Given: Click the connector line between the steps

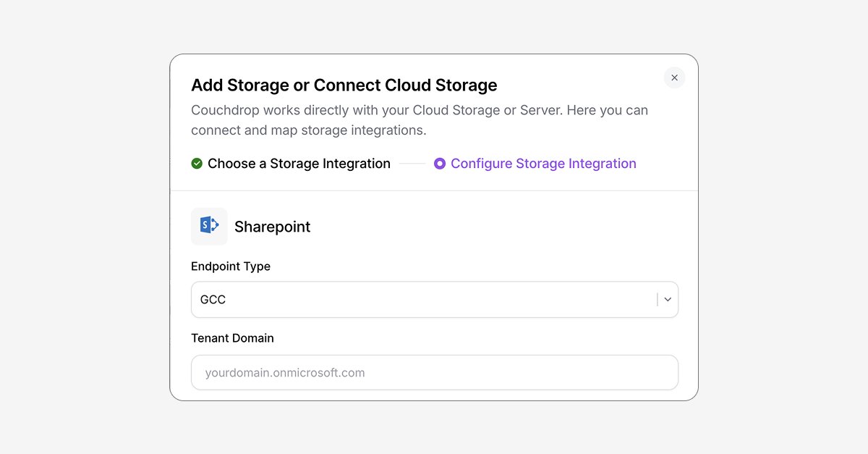Looking at the screenshot, I should 412,164.
